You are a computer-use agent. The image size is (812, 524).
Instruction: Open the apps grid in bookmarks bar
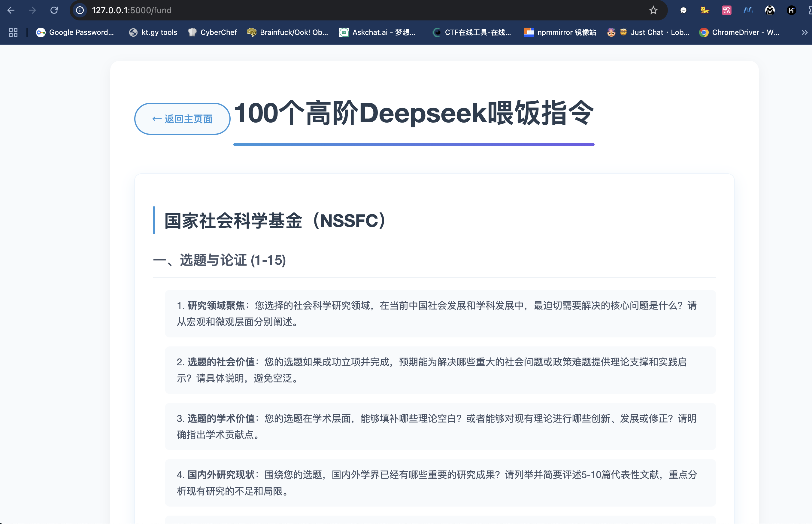point(13,32)
